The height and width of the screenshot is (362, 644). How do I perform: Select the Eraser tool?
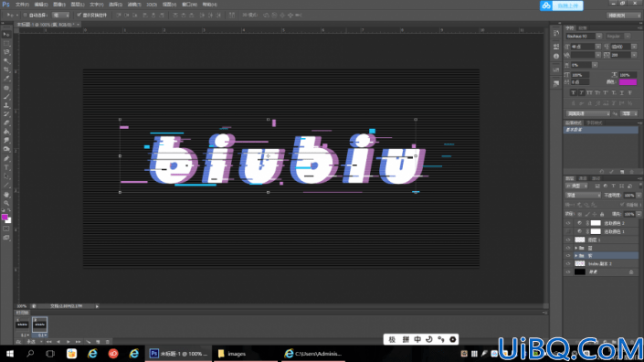(x=6, y=122)
